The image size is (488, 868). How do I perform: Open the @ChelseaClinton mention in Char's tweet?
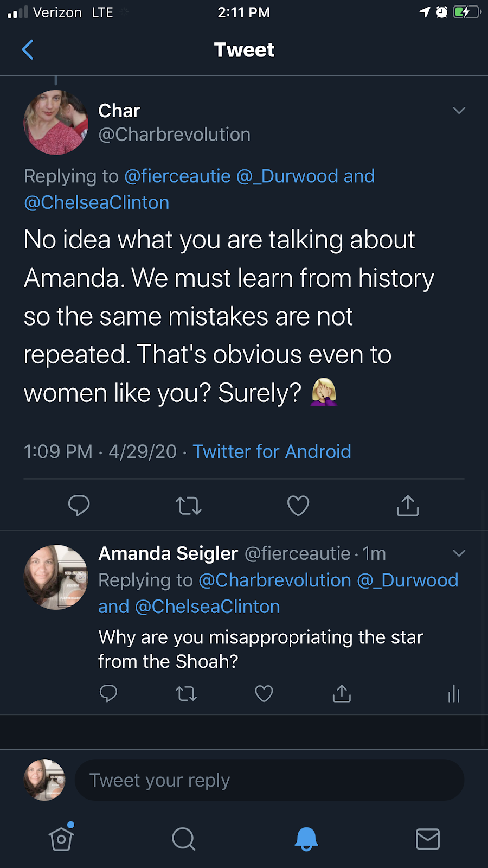(x=97, y=202)
